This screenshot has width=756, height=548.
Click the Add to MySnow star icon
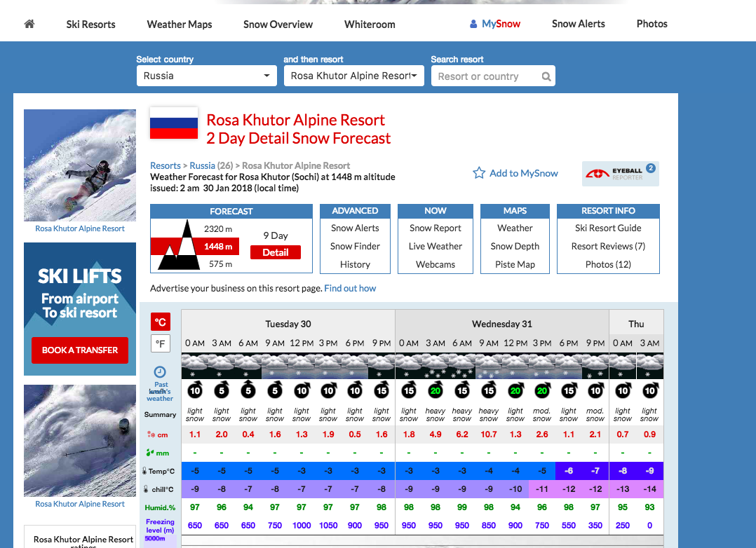(x=479, y=173)
